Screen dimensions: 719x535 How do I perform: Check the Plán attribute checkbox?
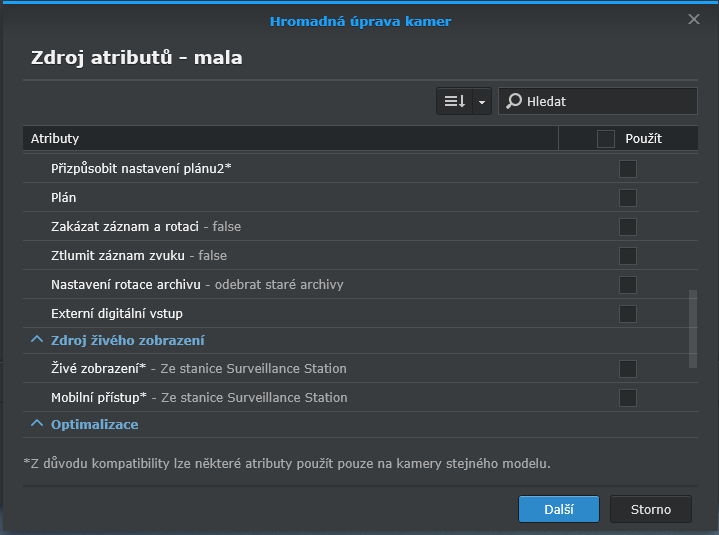tap(628, 198)
